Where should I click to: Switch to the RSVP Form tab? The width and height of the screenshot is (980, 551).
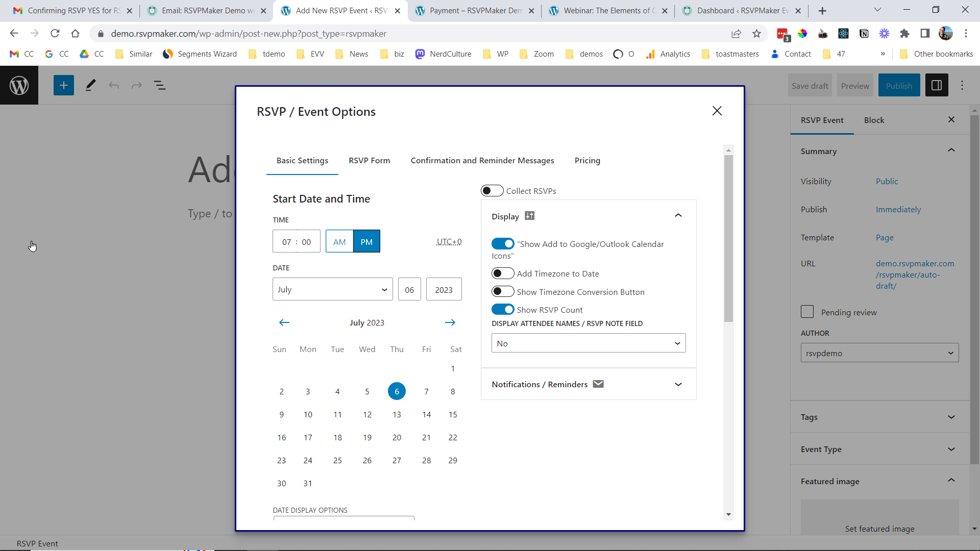370,160
